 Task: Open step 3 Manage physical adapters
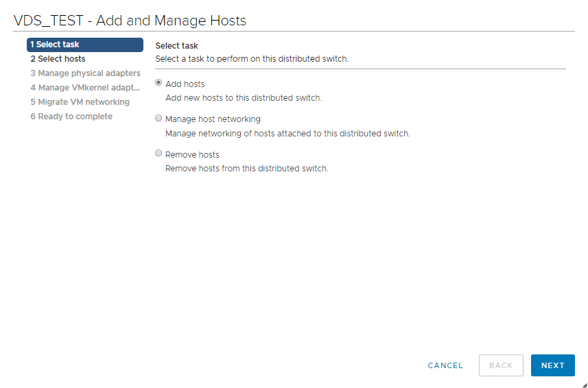86,73
